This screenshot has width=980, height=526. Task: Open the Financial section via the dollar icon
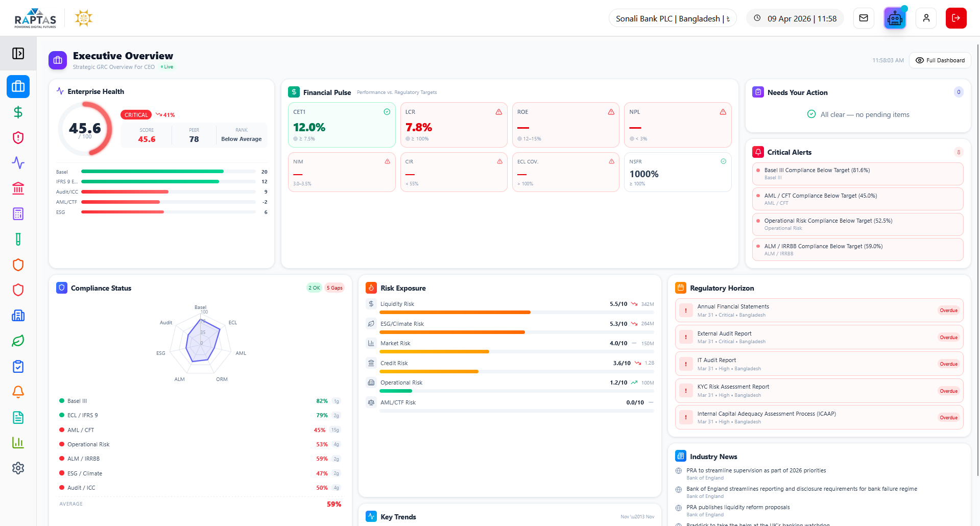coord(18,112)
